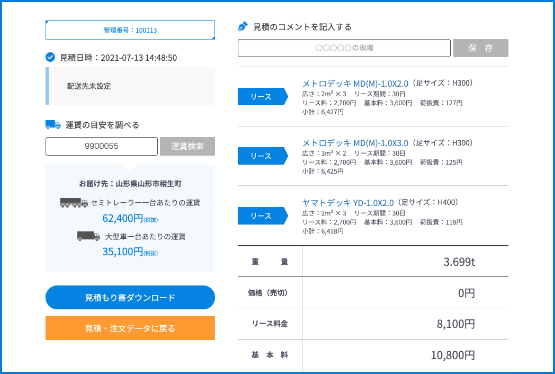Click the 小計：6,427円 subtotal text
This screenshot has width=555, height=374.
pos(322,112)
